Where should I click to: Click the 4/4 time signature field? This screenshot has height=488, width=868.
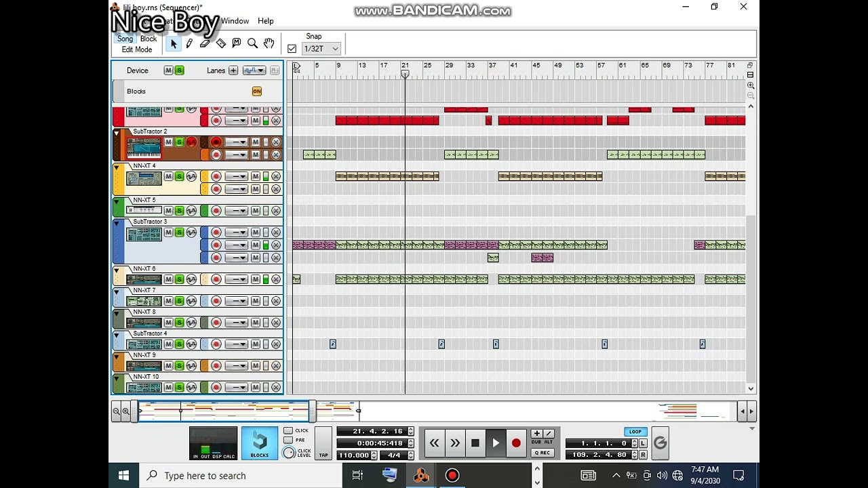tap(393, 455)
